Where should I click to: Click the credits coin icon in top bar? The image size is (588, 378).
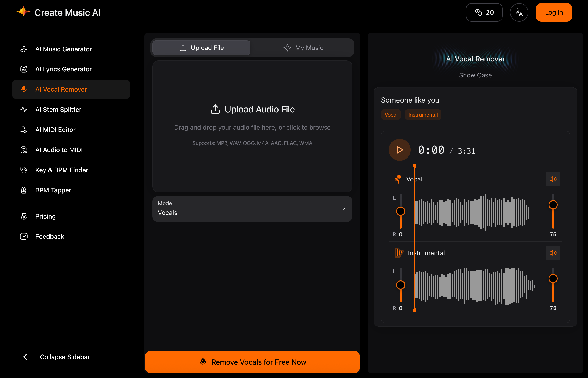pyautogui.click(x=479, y=12)
